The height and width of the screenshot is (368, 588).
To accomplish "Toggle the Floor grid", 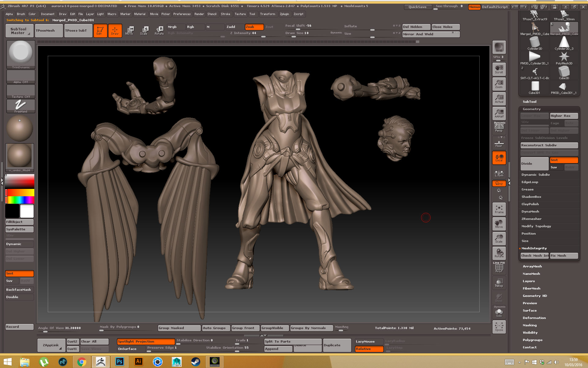I will point(499,143).
